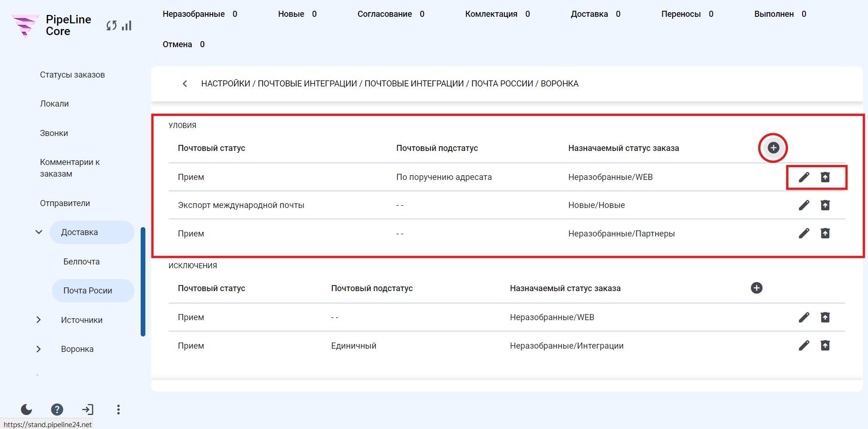Add a new exception with the plus icon
This screenshot has width=868, height=429.
pyautogui.click(x=756, y=288)
